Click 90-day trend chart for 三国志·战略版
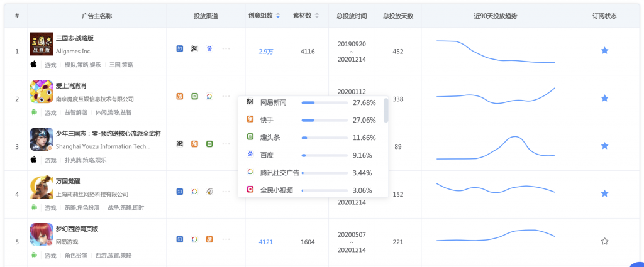 pos(496,52)
